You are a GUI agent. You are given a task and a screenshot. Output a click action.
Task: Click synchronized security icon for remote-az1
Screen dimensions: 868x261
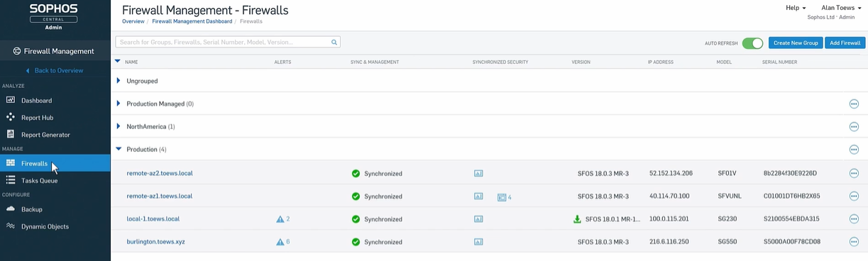coord(478,196)
